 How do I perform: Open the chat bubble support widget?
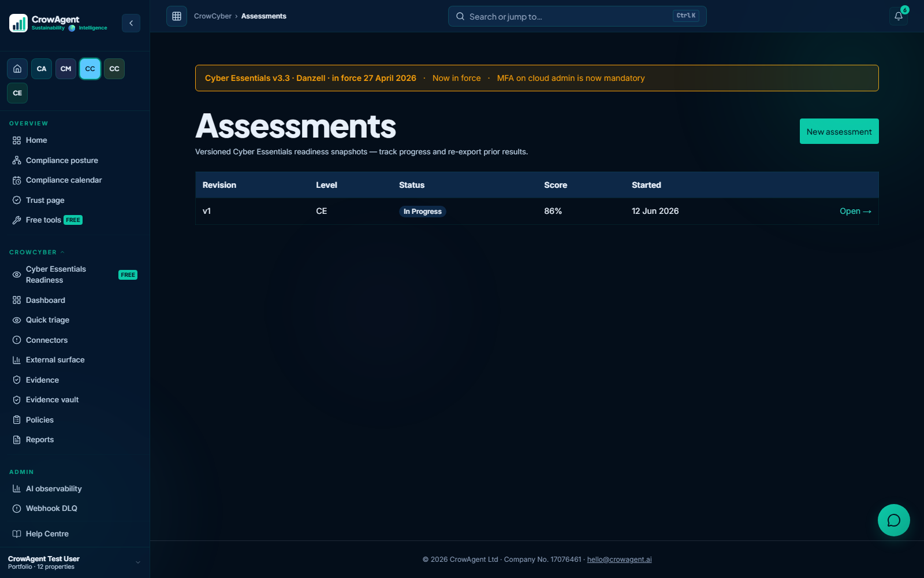pyautogui.click(x=894, y=520)
